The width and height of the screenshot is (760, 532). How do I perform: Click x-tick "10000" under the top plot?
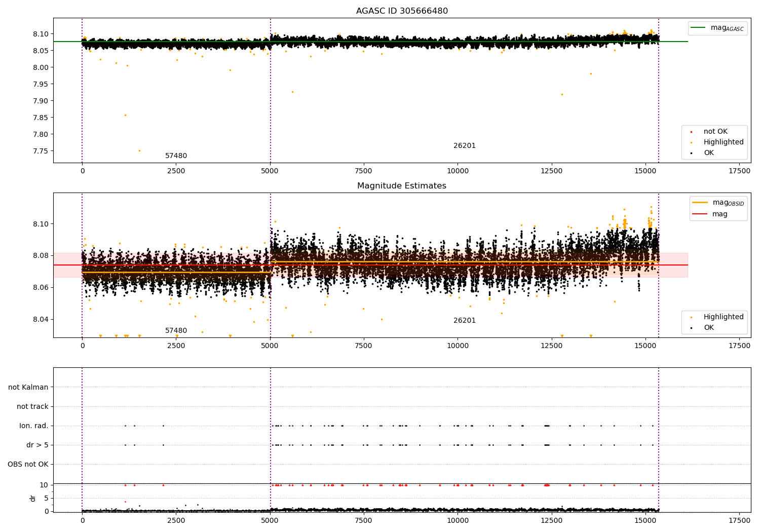pos(458,171)
